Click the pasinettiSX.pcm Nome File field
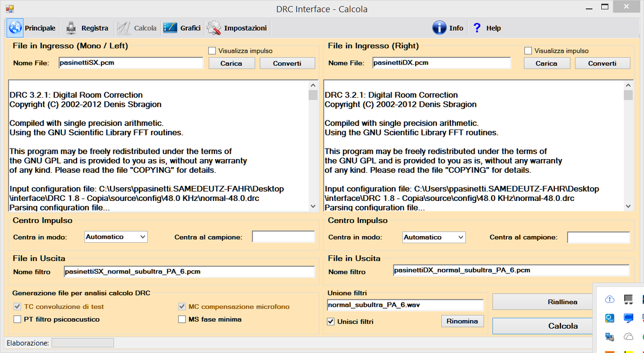The height and width of the screenshot is (353, 644). tap(131, 63)
